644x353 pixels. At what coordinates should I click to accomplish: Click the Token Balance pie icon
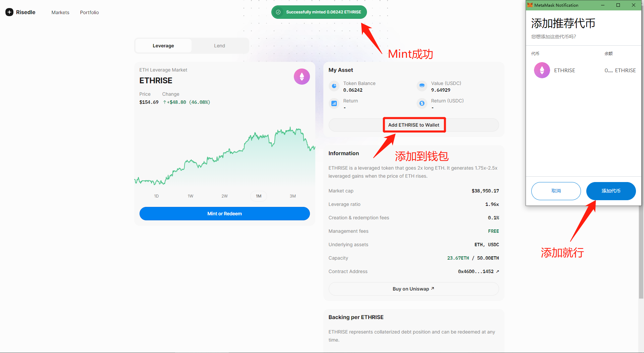[334, 86]
